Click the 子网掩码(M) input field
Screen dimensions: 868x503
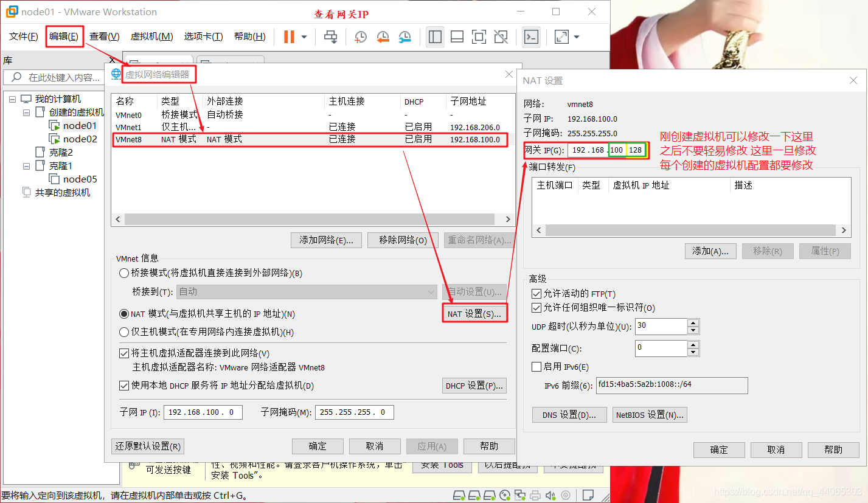tap(355, 412)
